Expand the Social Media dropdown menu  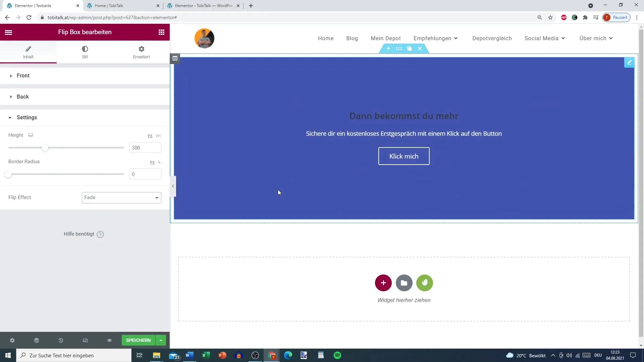pyautogui.click(x=545, y=39)
